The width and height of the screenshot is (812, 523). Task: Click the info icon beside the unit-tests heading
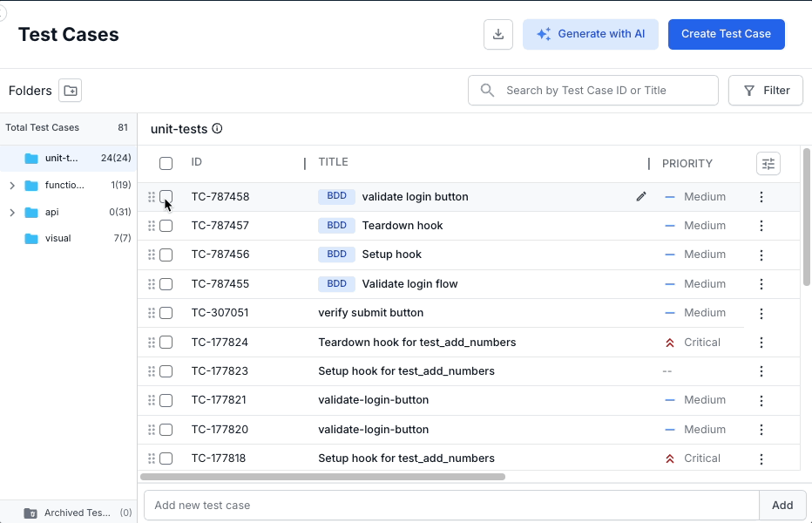tap(216, 128)
